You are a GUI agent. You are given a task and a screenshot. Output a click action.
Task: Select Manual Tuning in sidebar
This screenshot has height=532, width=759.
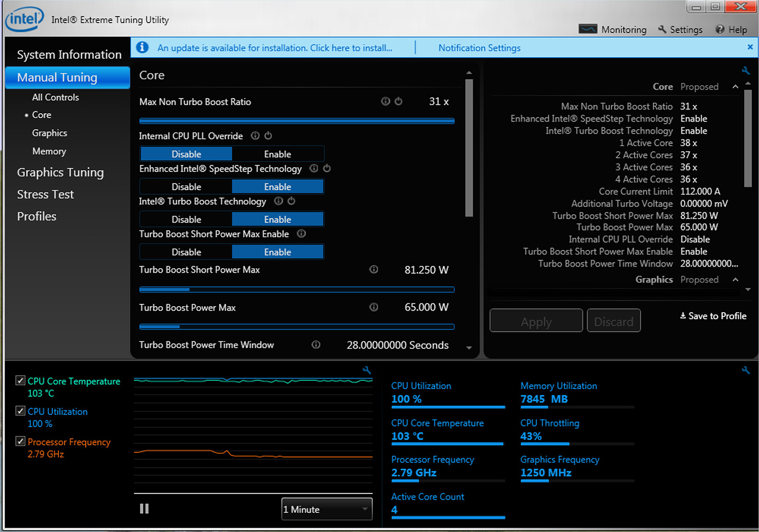coord(68,77)
